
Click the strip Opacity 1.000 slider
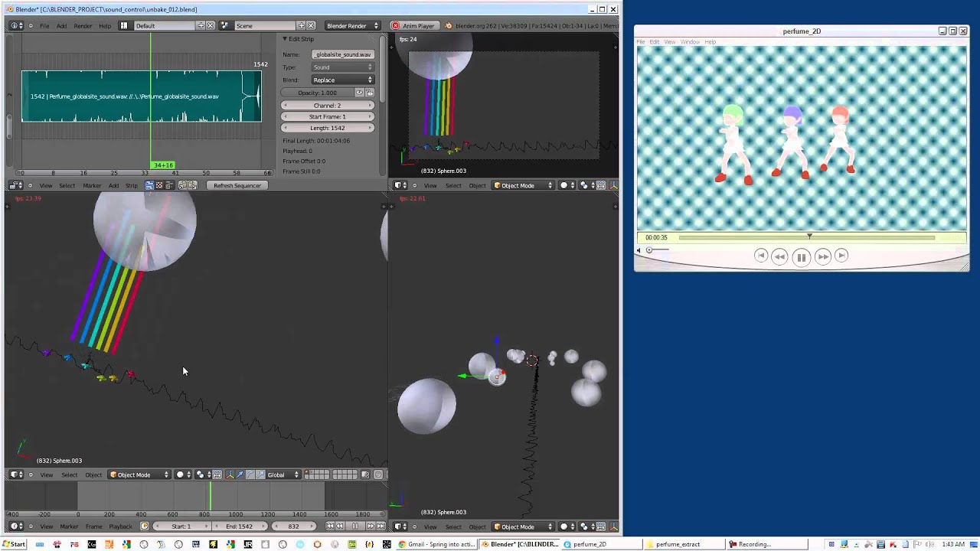click(318, 93)
